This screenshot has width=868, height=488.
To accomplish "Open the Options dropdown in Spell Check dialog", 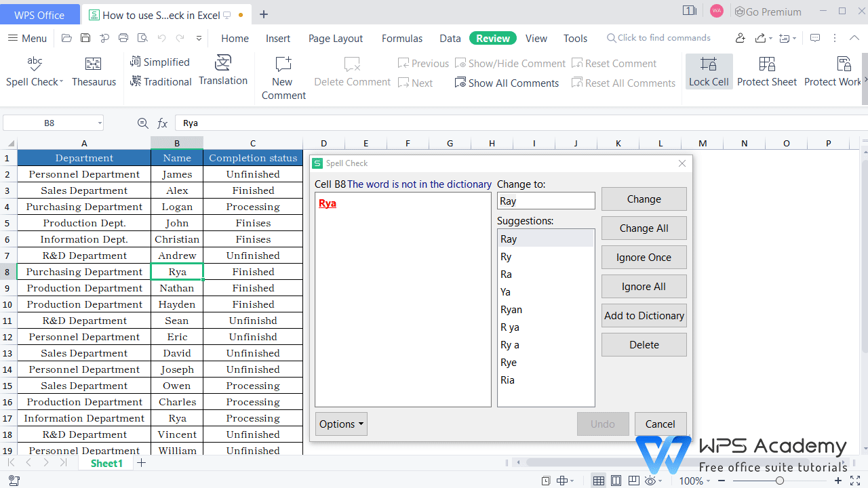I will pos(341,424).
